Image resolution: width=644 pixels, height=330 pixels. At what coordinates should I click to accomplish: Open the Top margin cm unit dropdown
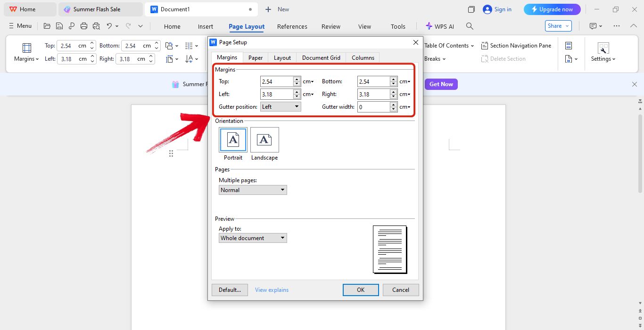point(308,81)
